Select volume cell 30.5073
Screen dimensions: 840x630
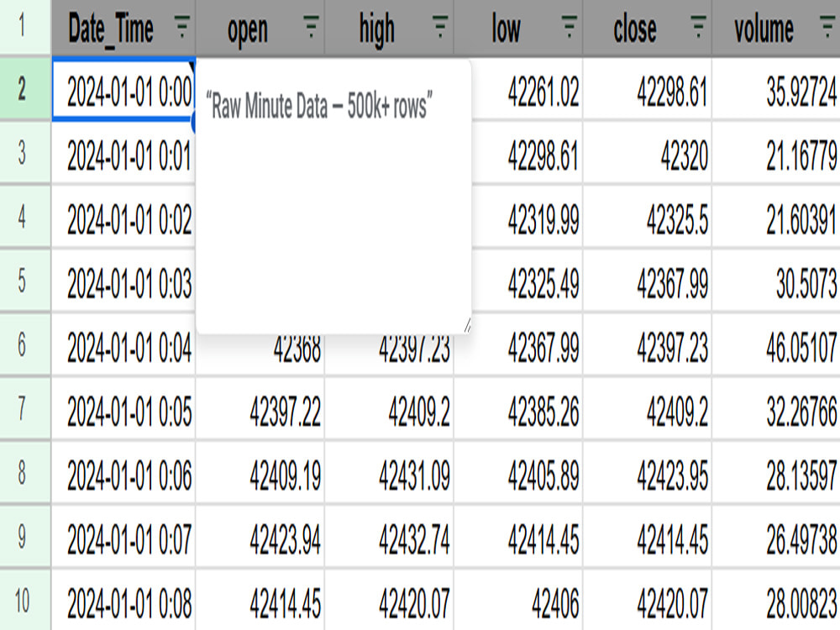[x=776, y=281]
